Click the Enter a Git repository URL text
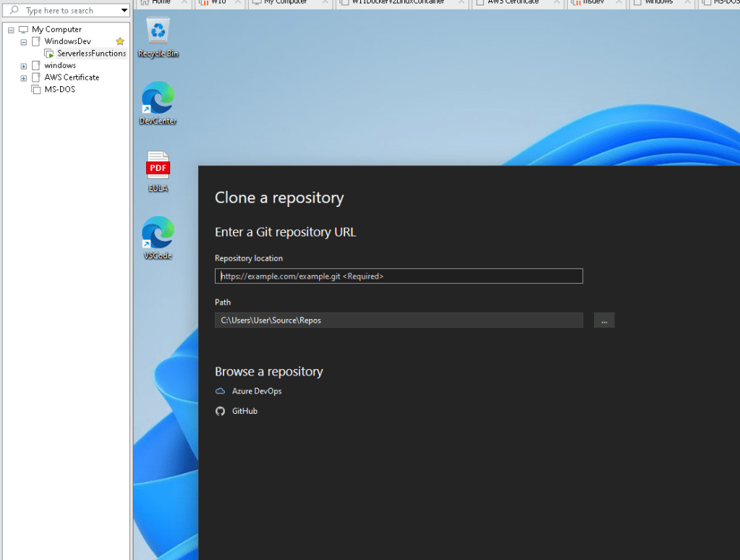740x560 pixels. point(286,232)
